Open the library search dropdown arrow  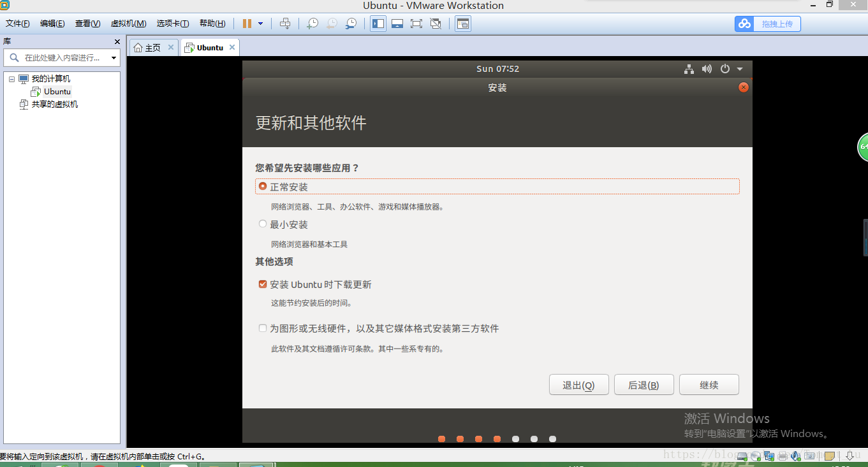114,58
